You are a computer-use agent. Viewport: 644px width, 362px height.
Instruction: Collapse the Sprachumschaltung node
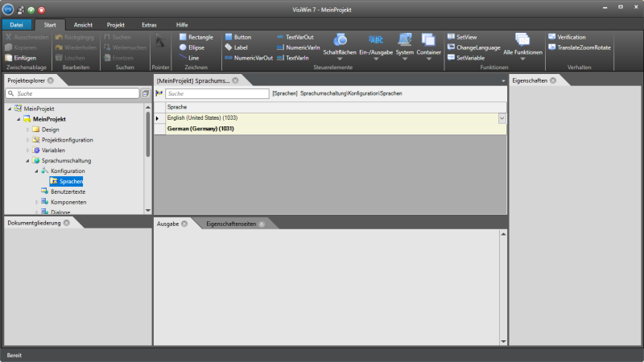tap(27, 161)
